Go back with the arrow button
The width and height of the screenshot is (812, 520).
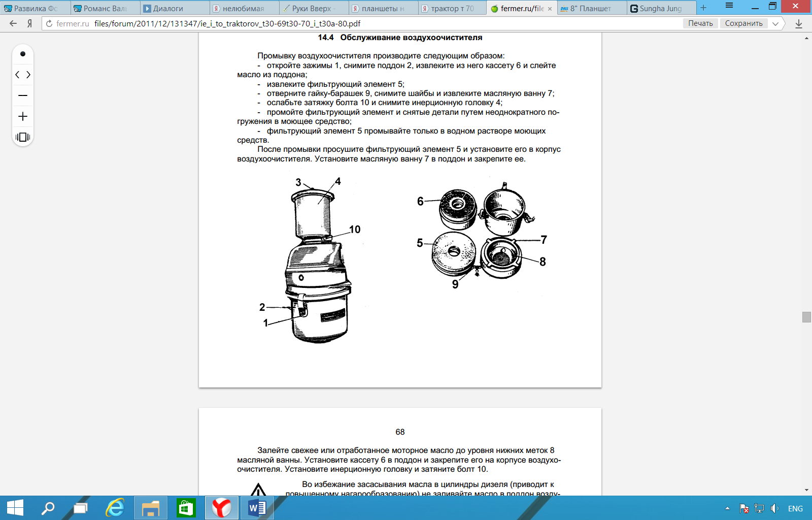[x=13, y=23]
